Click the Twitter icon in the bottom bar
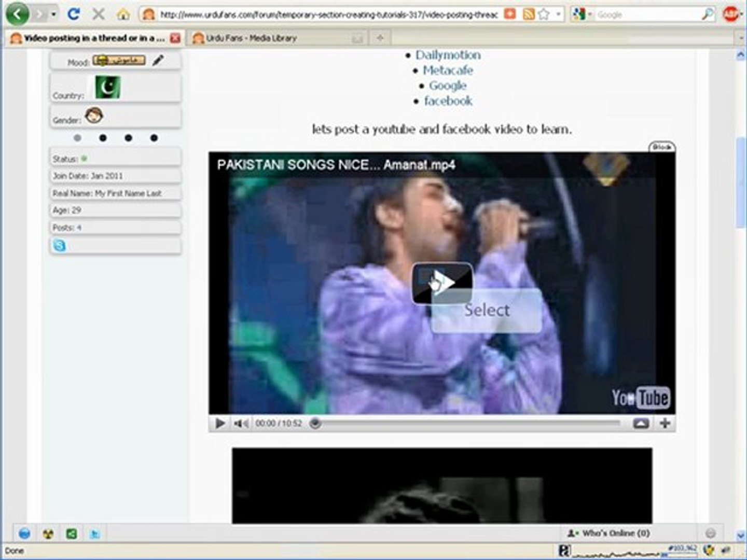The height and width of the screenshot is (560, 747). point(95,534)
